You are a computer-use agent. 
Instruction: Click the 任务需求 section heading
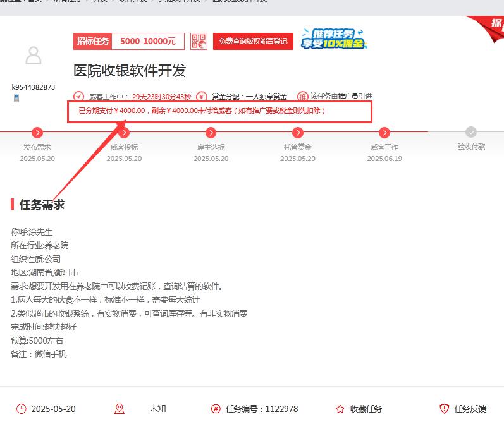42,205
